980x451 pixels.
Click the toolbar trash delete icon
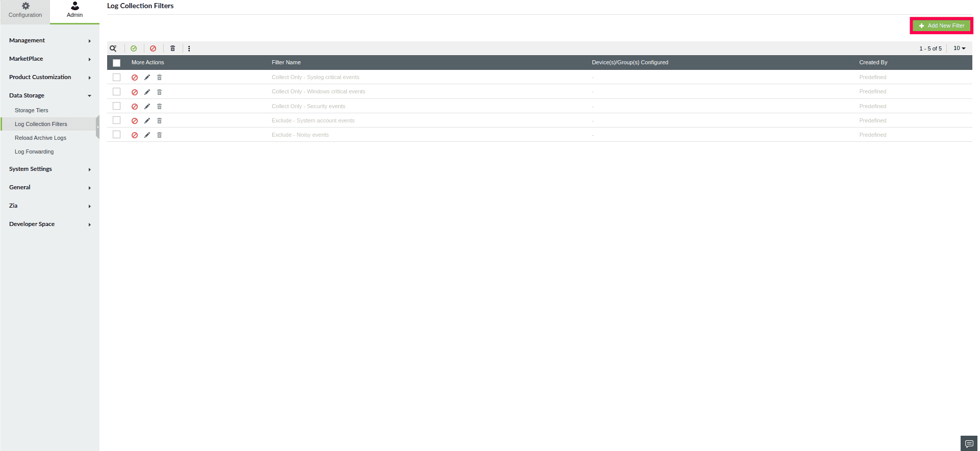point(172,48)
